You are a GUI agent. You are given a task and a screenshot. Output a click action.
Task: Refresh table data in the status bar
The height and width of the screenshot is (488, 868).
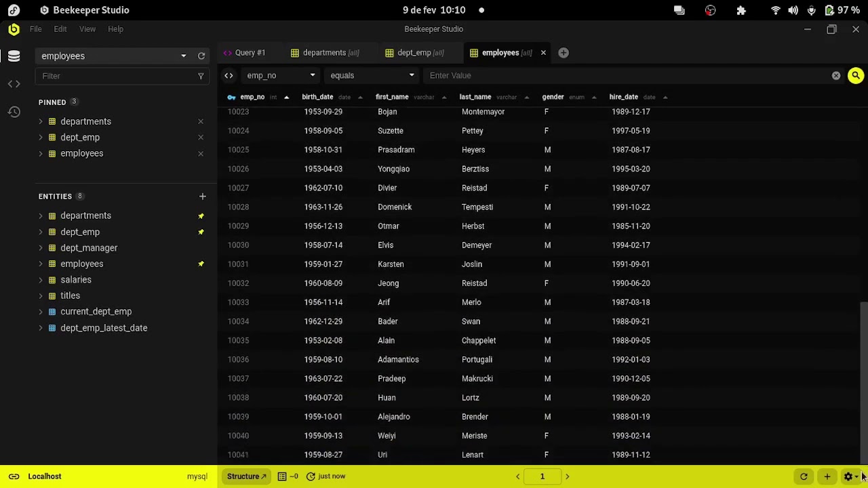804,476
